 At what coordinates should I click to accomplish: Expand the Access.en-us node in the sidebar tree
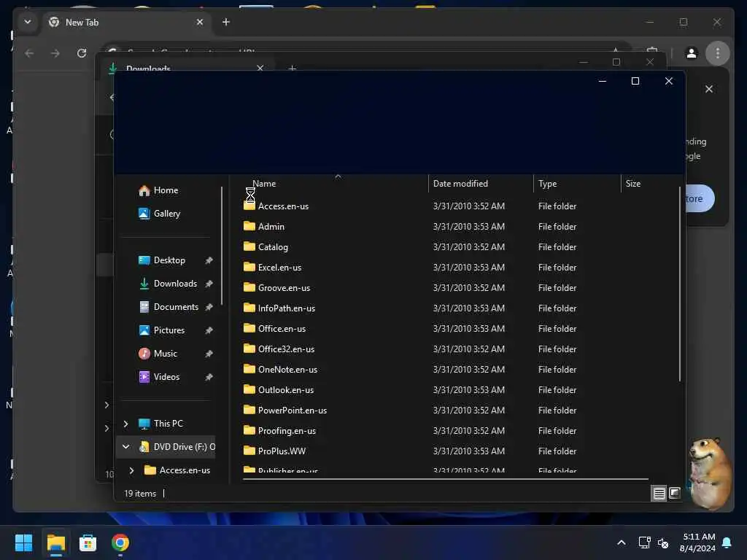coord(131,470)
